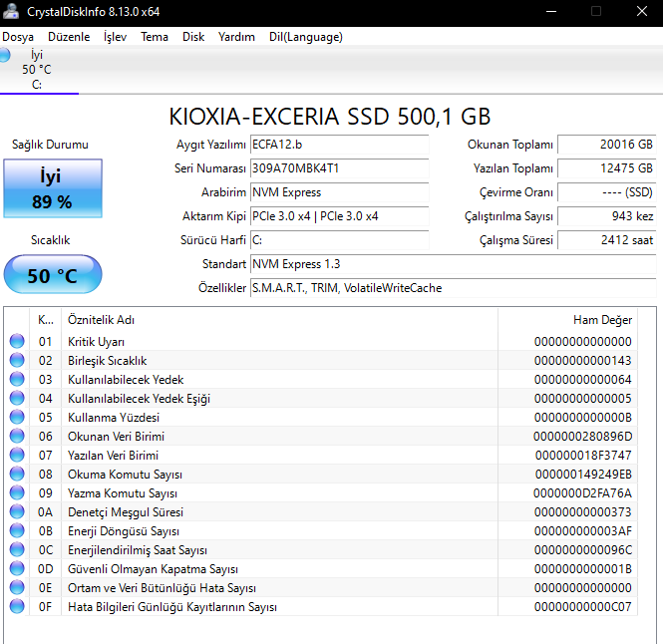
Task: Click raw value 000000280896D
Action: 582,436
